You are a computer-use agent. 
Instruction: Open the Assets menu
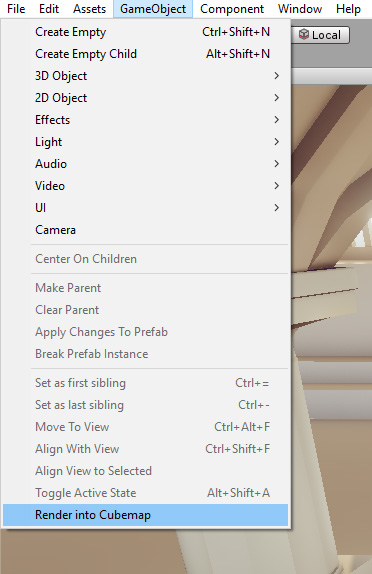pyautogui.click(x=89, y=8)
